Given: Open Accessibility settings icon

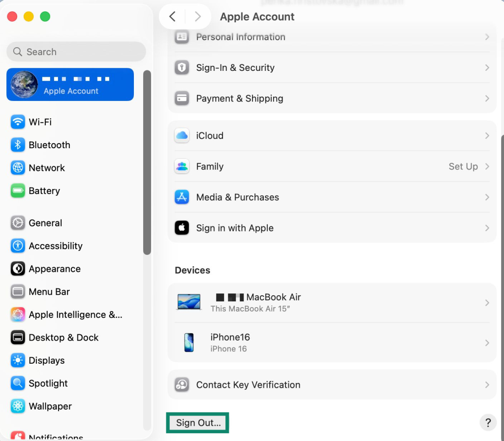Looking at the screenshot, I should click(x=18, y=246).
